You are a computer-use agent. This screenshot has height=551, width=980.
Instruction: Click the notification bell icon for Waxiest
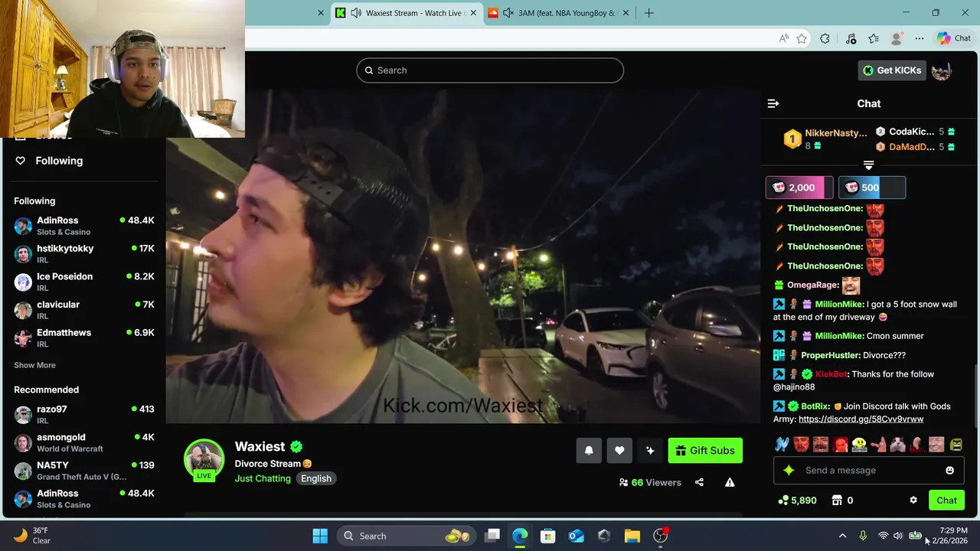(589, 451)
